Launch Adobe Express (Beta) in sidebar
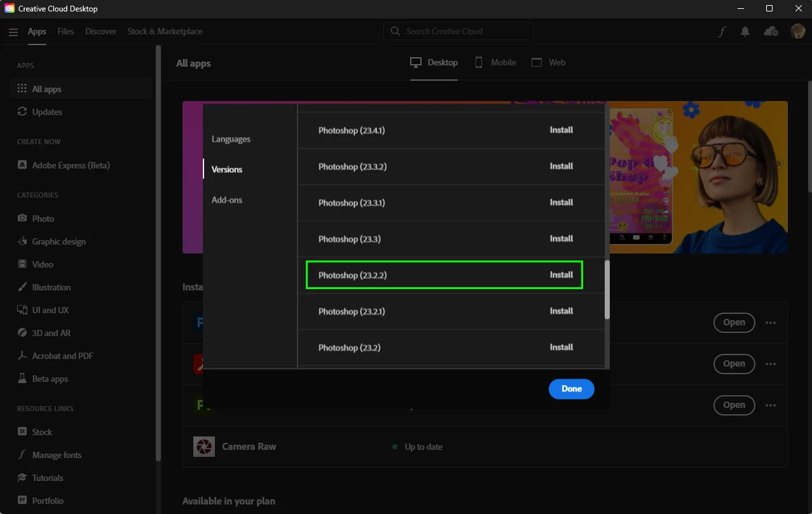812x514 pixels. pyautogui.click(x=64, y=165)
